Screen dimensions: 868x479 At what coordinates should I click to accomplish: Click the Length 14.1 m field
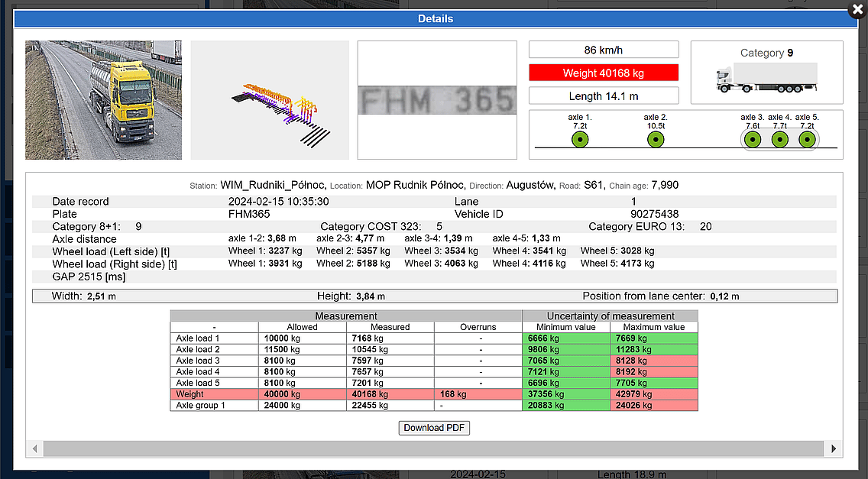pyautogui.click(x=604, y=96)
